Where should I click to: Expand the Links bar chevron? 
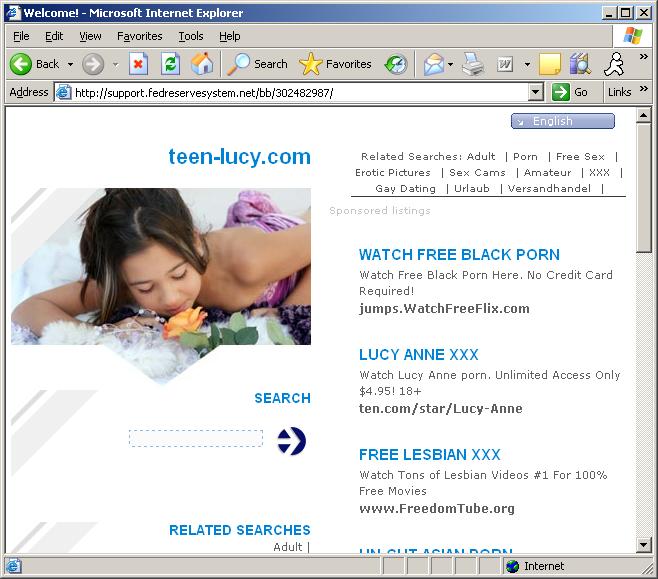(x=644, y=89)
